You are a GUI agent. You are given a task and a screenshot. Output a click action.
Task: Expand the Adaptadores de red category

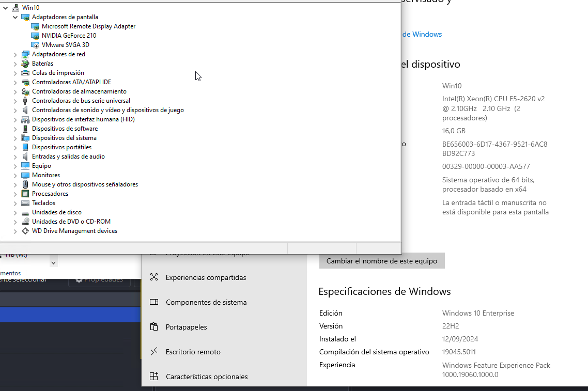(15, 54)
